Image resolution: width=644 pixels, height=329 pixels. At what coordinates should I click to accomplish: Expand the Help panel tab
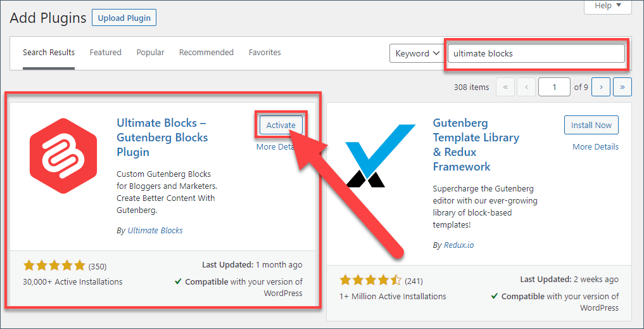[x=608, y=6]
